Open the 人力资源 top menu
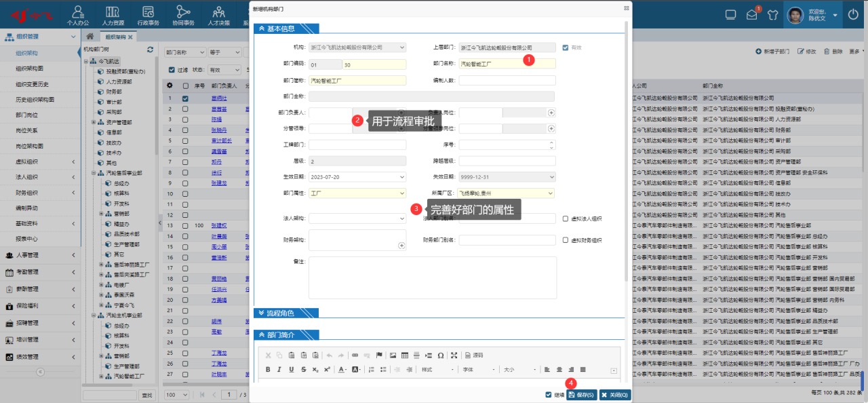868x403 pixels. 113,14
